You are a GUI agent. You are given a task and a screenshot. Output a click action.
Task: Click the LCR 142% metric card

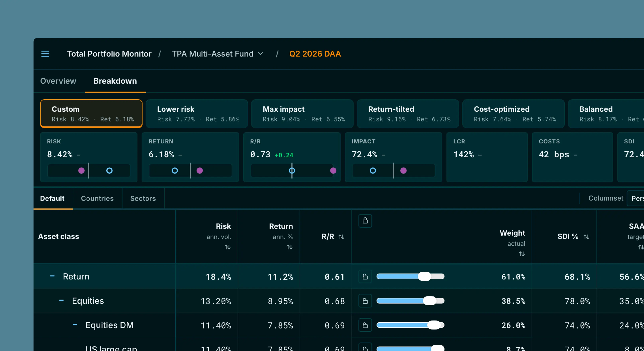(487, 157)
